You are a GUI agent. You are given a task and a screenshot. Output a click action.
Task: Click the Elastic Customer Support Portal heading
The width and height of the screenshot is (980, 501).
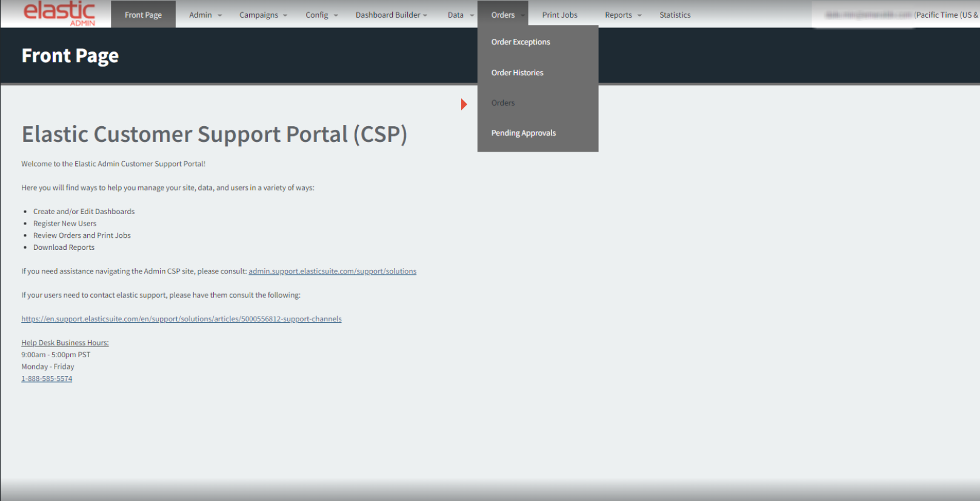[214, 134]
